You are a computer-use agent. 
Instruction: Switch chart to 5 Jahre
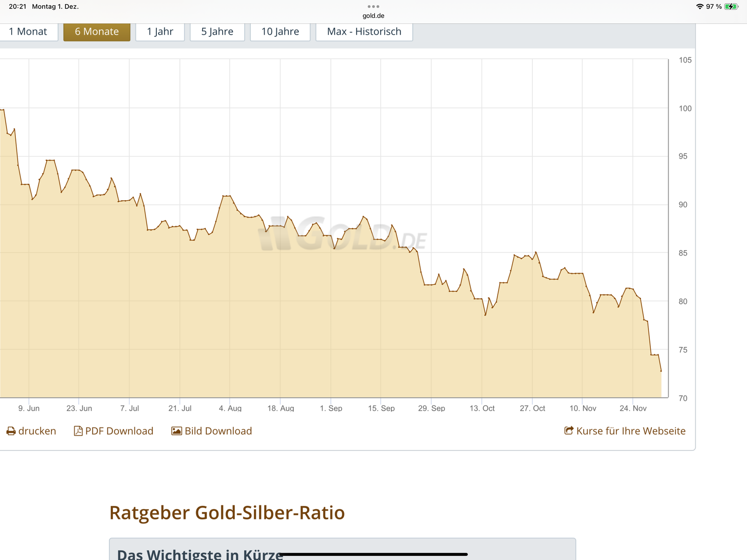coord(217,32)
